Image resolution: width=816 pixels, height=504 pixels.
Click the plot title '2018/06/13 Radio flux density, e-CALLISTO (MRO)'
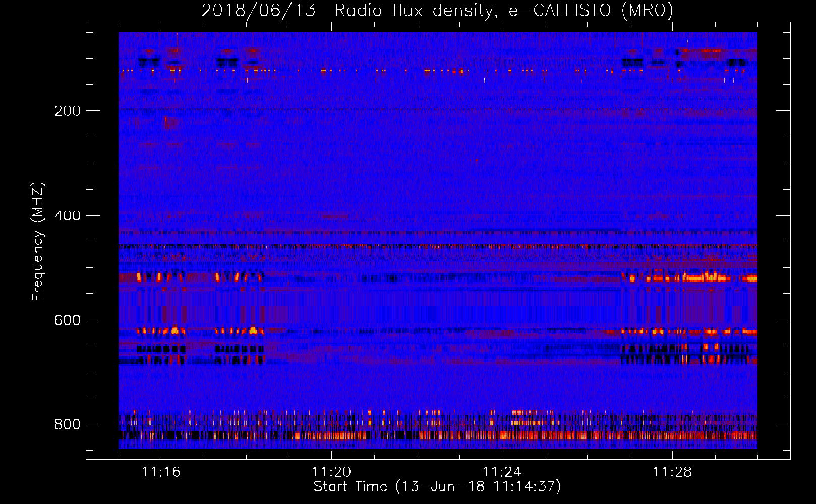click(x=437, y=11)
